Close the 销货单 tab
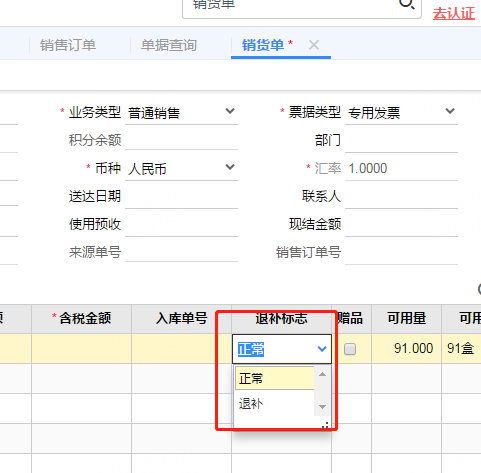 pyautogui.click(x=314, y=45)
